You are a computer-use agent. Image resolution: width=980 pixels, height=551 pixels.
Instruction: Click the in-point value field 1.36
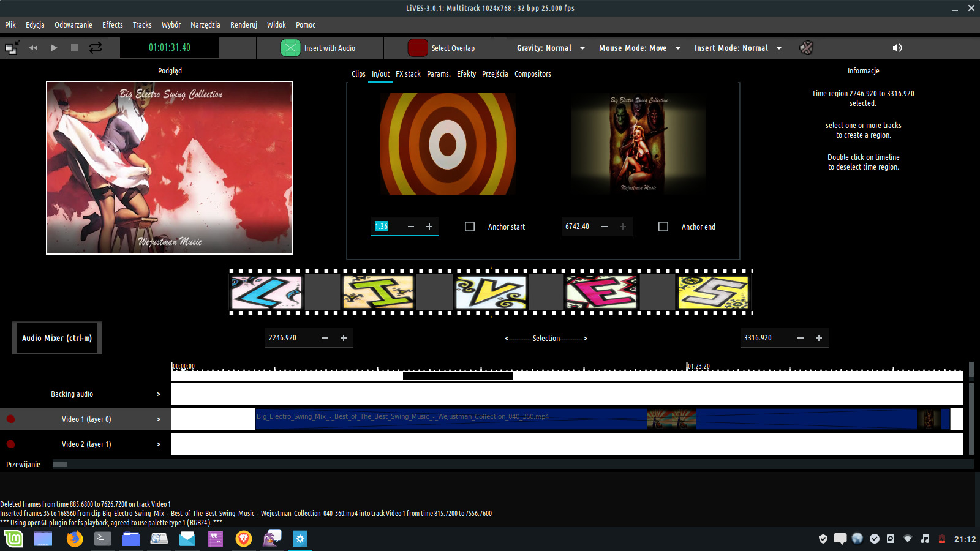(x=387, y=227)
